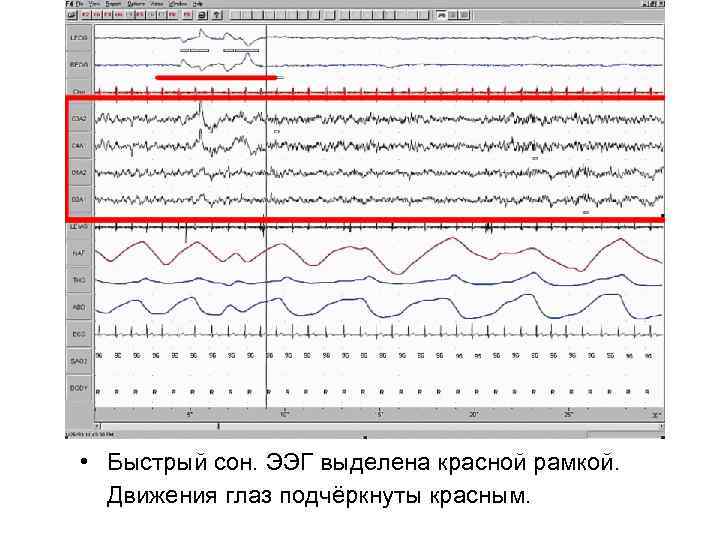Click the horizontal scrollbar thumb below ruler
720x540 pixels.
(x=218, y=427)
